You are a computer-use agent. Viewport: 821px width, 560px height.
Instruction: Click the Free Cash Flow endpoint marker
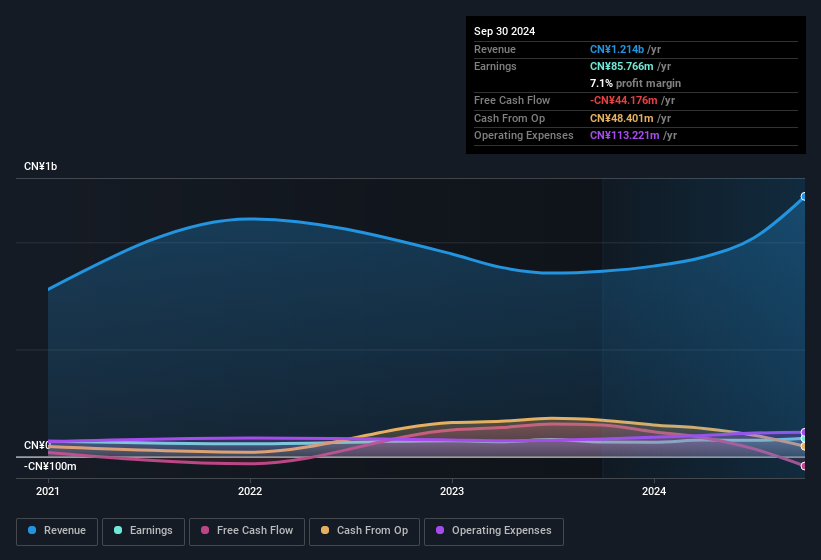(804, 466)
